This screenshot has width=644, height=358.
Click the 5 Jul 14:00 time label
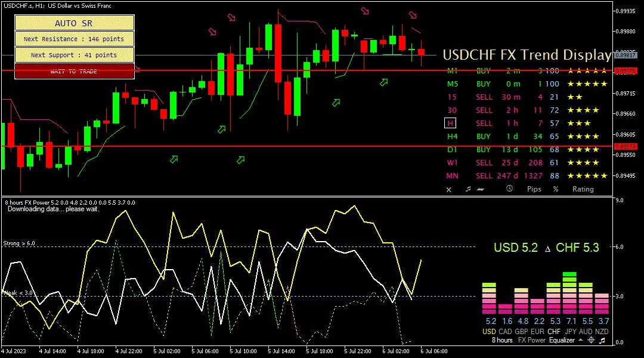coord(281,351)
